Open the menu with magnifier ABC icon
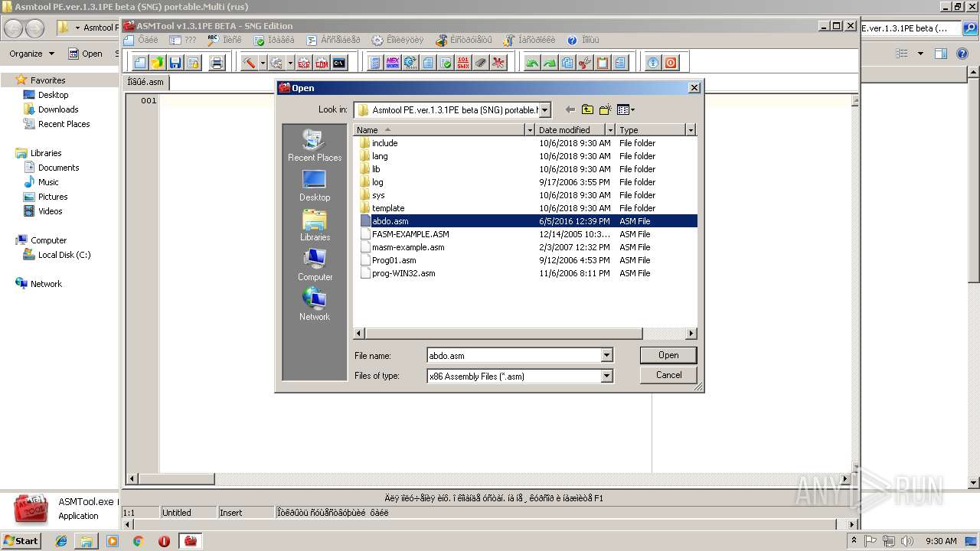Viewport: 980px width, 551px height. click(x=224, y=40)
